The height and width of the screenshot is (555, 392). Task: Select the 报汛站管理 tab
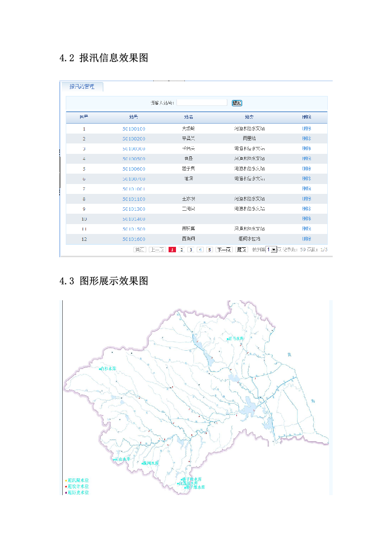(x=82, y=87)
